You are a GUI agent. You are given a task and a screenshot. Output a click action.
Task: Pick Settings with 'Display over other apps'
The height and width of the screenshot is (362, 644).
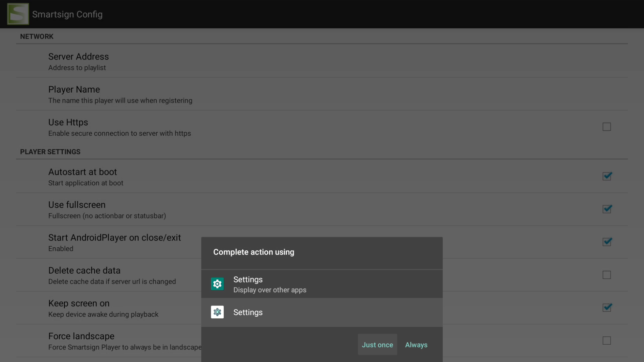pos(322,284)
